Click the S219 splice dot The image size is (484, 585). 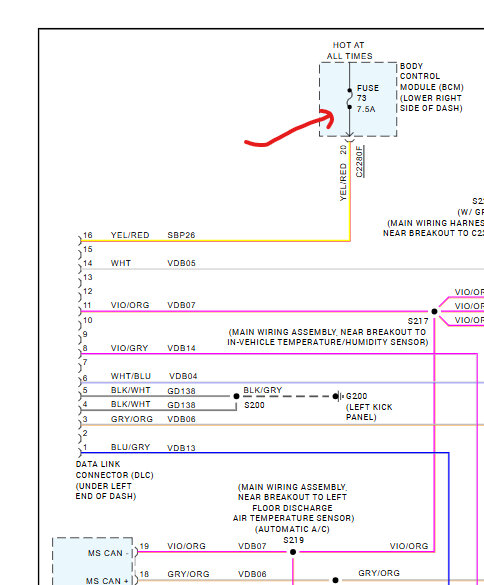[293, 552]
